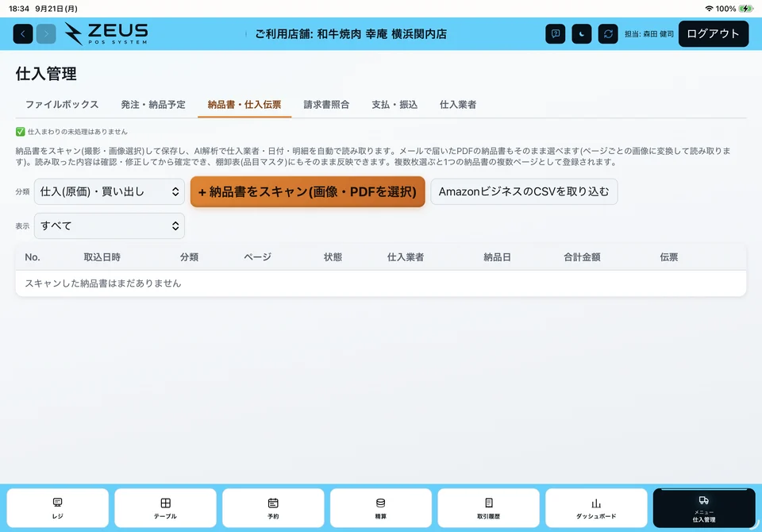Viewport: 762px width, 532px height.
Task: Tap the battery charging icon
Action: 745,9
